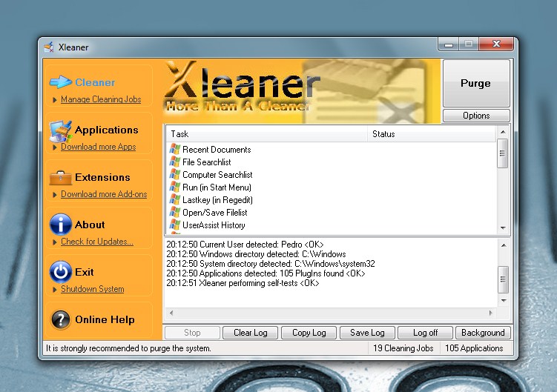
Task: Select Exit in the sidebar
Action: pos(85,272)
